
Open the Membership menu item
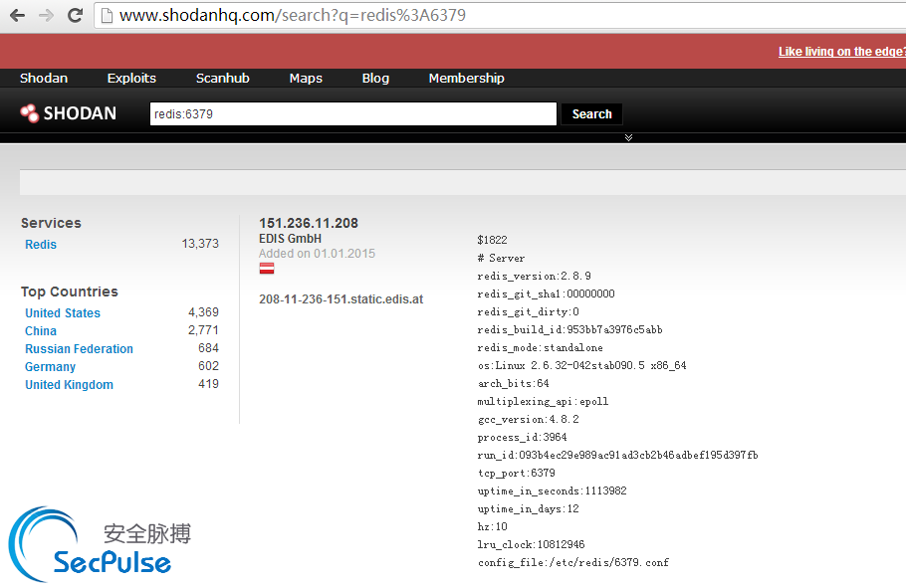[x=466, y=78]
